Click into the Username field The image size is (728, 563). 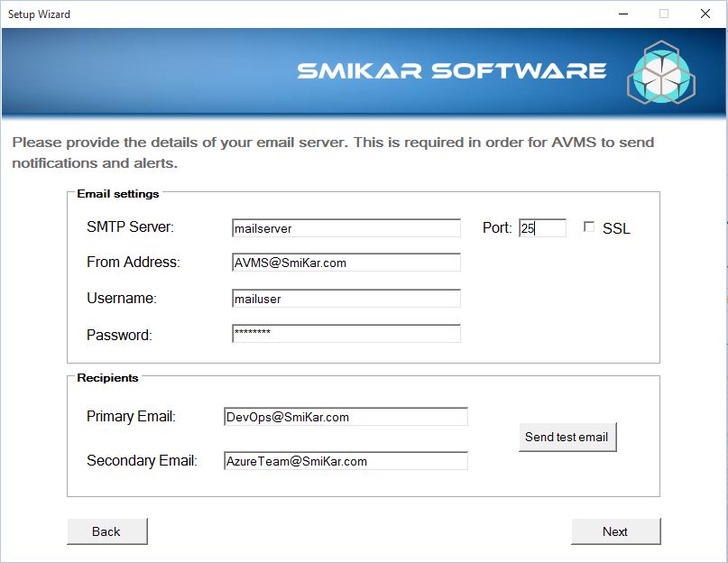[346, 299]
